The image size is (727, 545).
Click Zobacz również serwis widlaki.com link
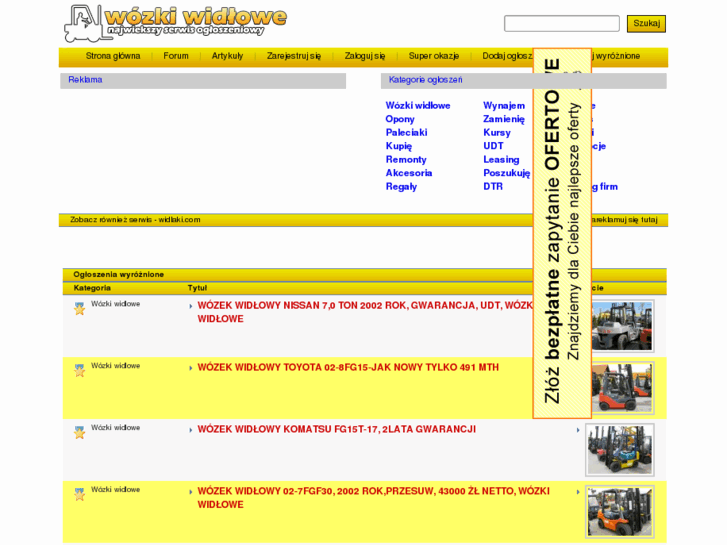point(135,220)
